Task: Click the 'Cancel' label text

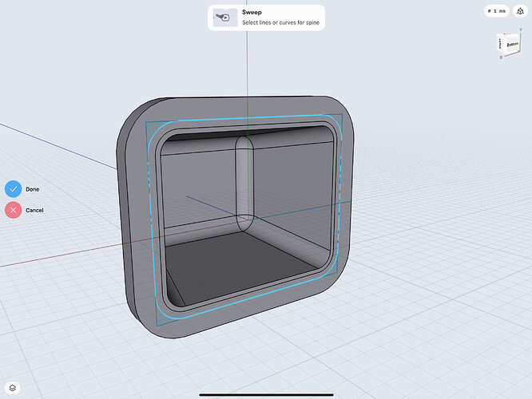Action: click(34, 210)
